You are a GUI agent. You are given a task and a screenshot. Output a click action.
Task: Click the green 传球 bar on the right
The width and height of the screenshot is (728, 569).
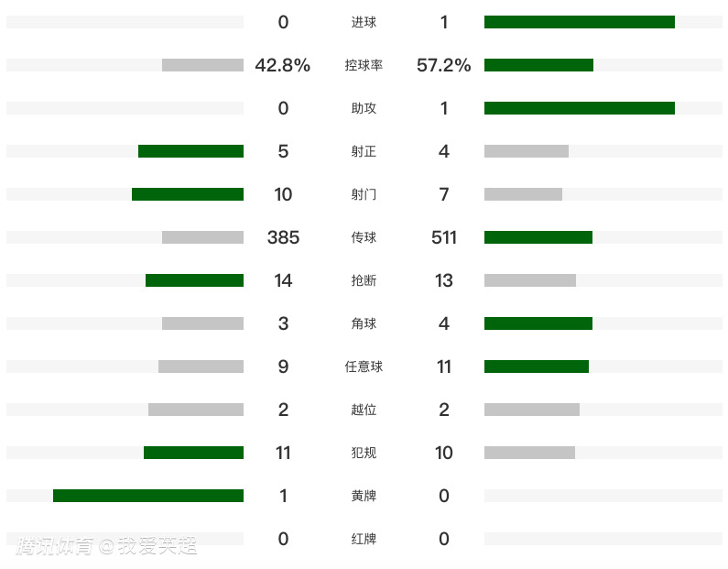538,237
